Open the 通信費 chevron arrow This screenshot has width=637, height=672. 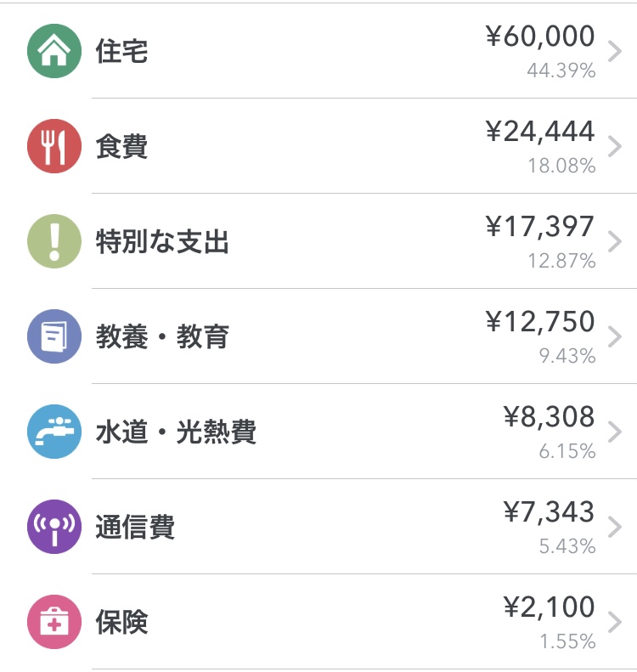[615, 527]
